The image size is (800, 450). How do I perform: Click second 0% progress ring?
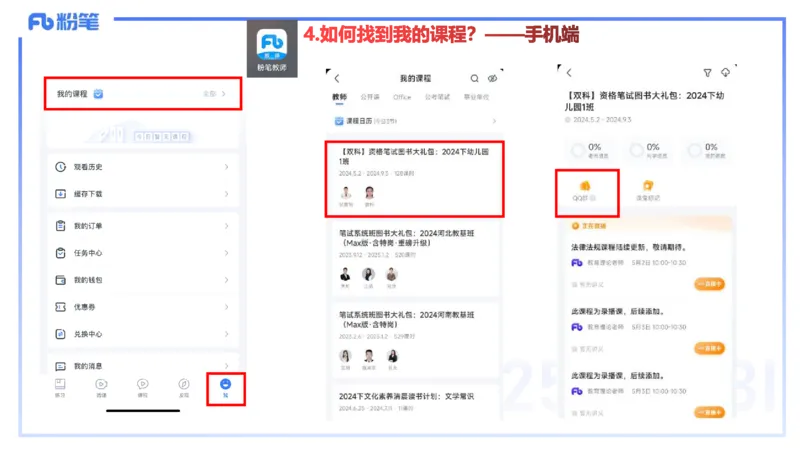click(x=636, y=151)
